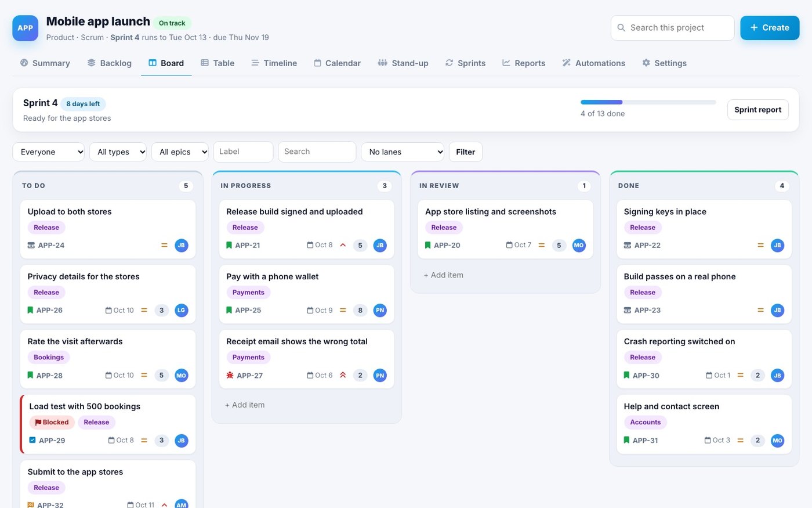Click Add item in the In Progress column
Image resolution: width=812 pixels, height=508 pixels.
tap(245, 405)
